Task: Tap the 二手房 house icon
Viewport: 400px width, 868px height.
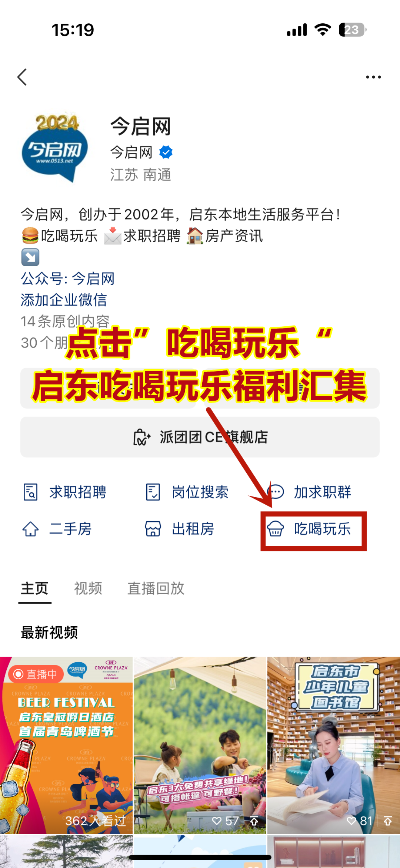Action: pos(30,529)
